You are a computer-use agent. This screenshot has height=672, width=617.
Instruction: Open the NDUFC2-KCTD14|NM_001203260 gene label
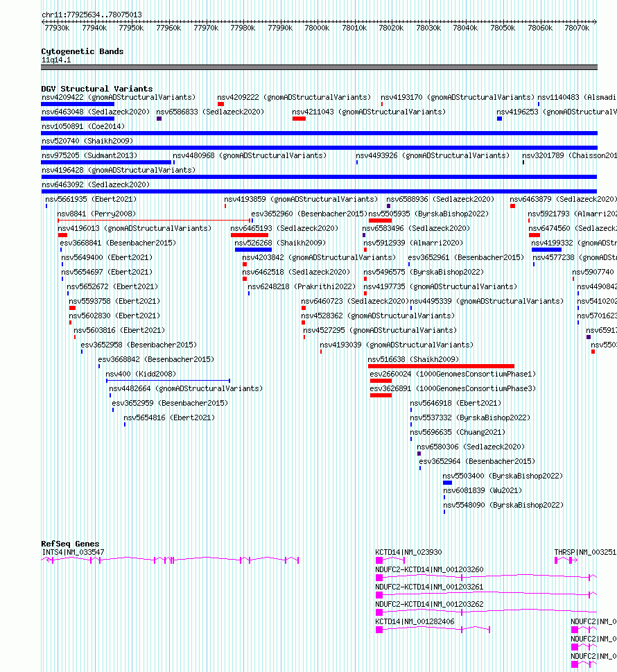coord(429,569)
